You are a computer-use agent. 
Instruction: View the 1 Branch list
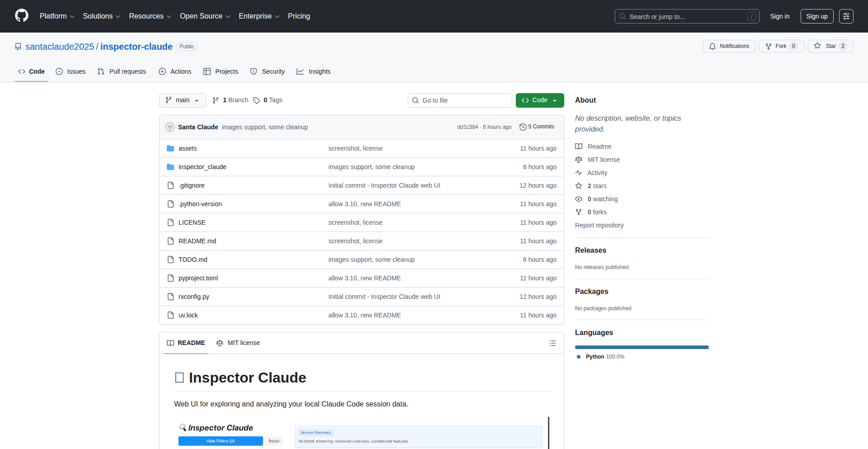point(231,100)
